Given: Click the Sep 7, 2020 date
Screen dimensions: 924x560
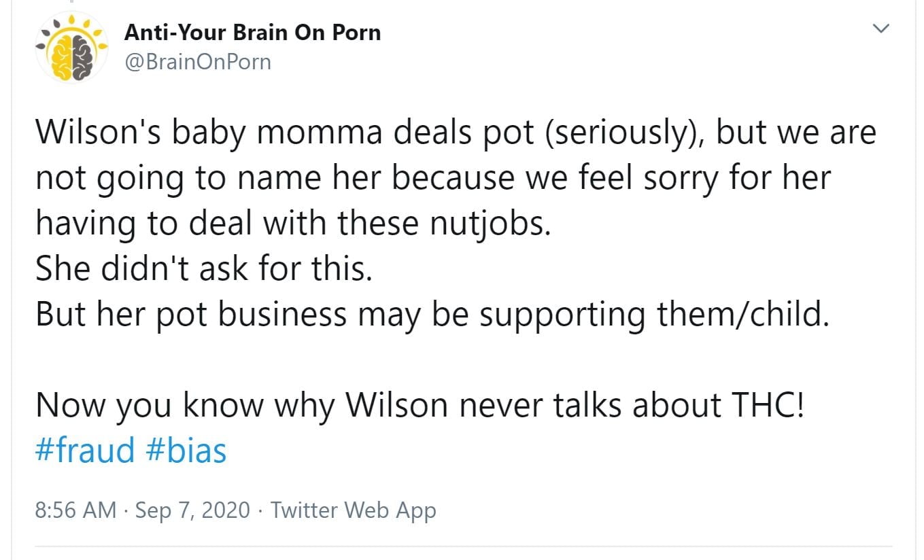Looking at the screenshot, I should click(192, 510).
